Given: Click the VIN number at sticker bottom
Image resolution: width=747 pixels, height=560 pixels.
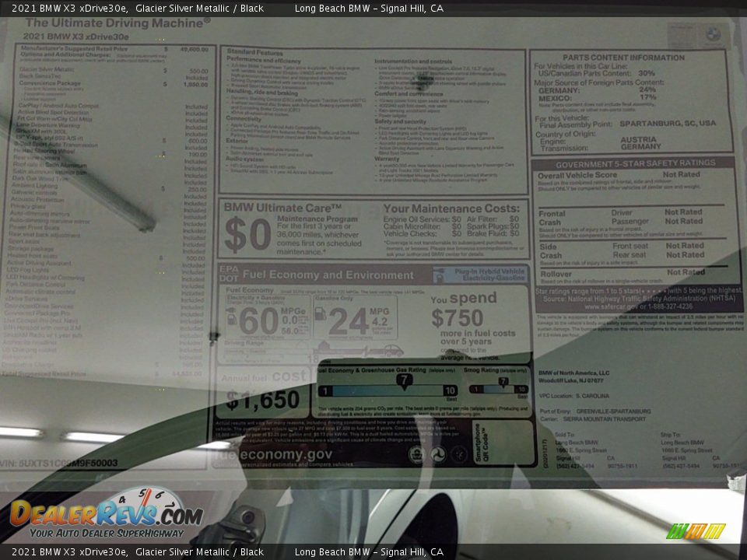Looking at the screenshot, I should [x=58, y=463].
